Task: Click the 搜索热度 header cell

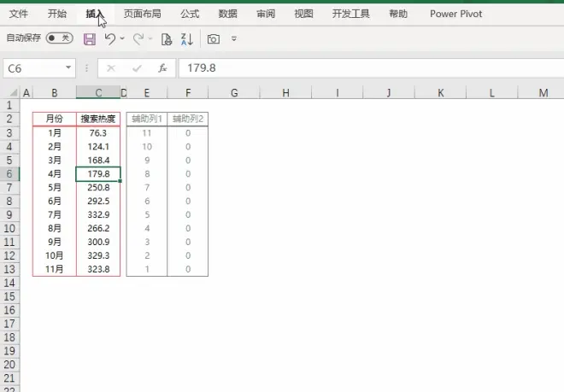Action: (x=98, y=119)
